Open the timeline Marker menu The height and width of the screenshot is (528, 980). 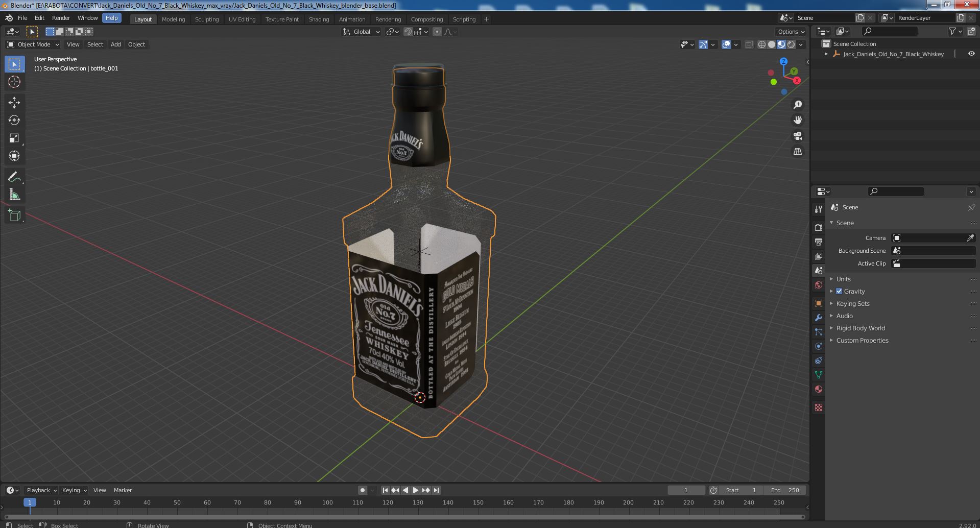(123, 490)
